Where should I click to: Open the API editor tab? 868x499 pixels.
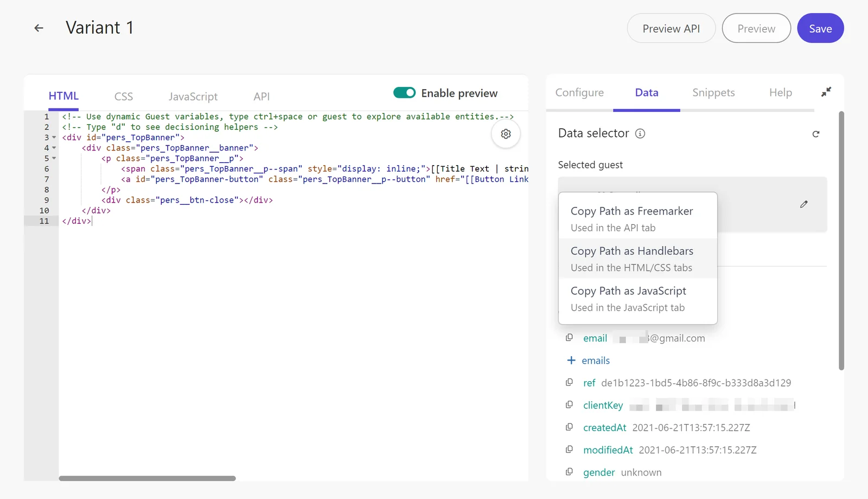261,96
